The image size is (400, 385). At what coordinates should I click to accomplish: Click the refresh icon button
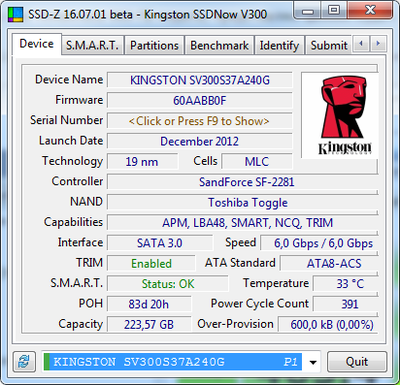point(24,362)
